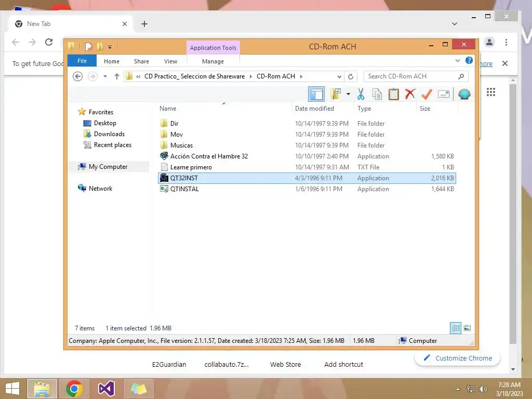This screenshot has height=399, width=532.
Task: Expand the ribbon with the chevron
Action: tap(458, 60)
